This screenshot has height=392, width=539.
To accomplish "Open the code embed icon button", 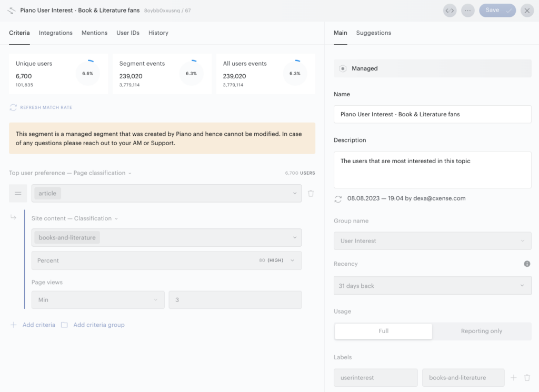I will click(450, 11).
